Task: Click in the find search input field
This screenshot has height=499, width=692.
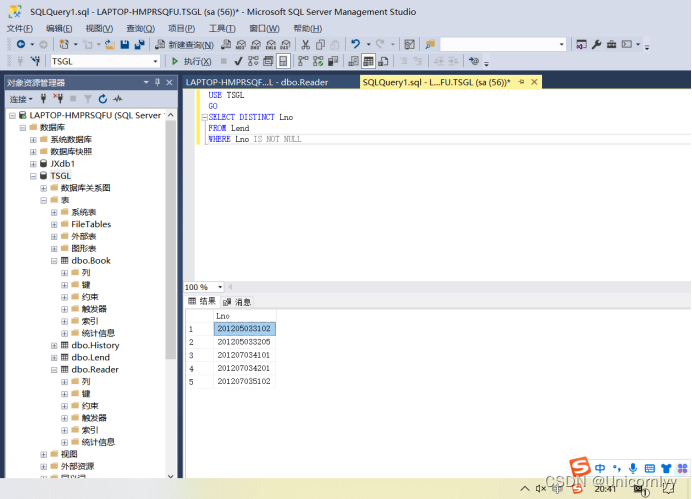Action: pos(499,44)
